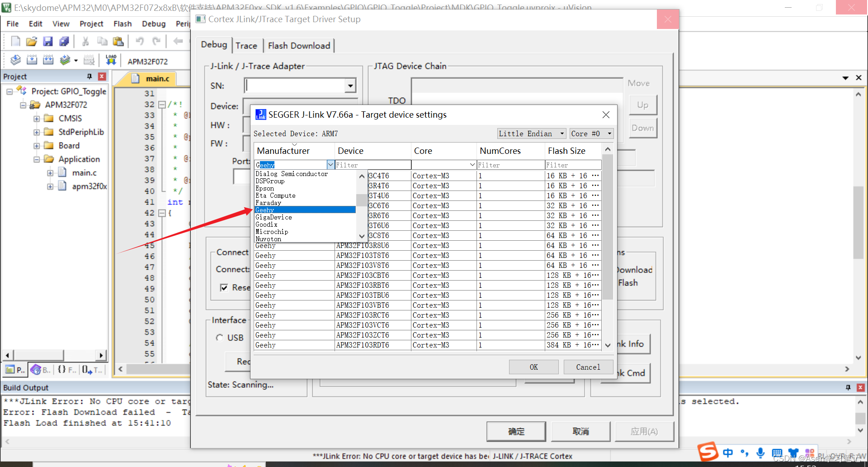
Task: Expand the CMSIS folder
Action: 36,119
